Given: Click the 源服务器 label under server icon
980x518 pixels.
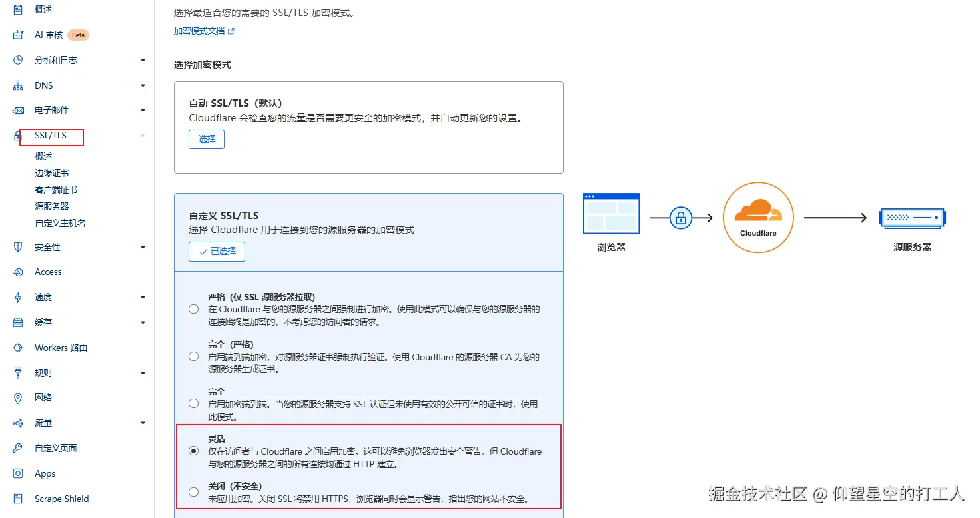Looking at the screenshot, I should [x=912, y=247].
